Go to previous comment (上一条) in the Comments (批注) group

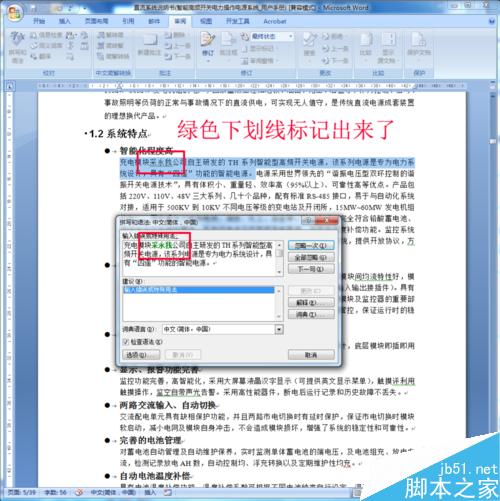click(x=178, y=46)
